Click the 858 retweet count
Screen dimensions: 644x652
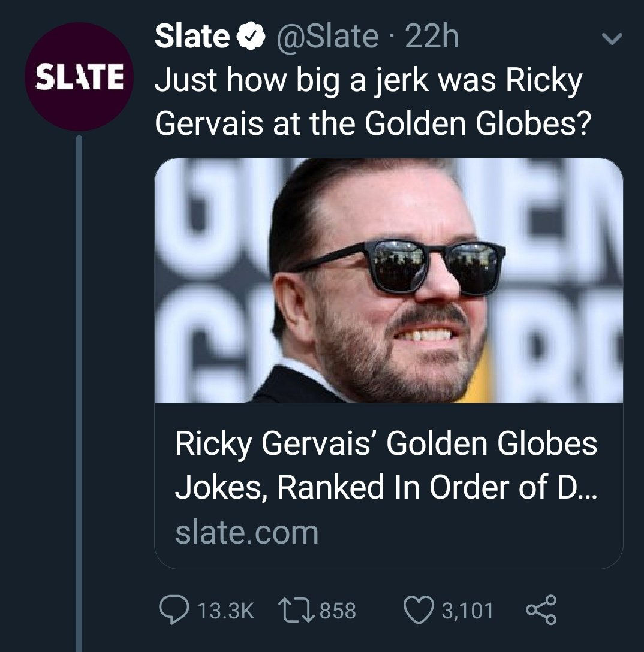pos(337,611)
